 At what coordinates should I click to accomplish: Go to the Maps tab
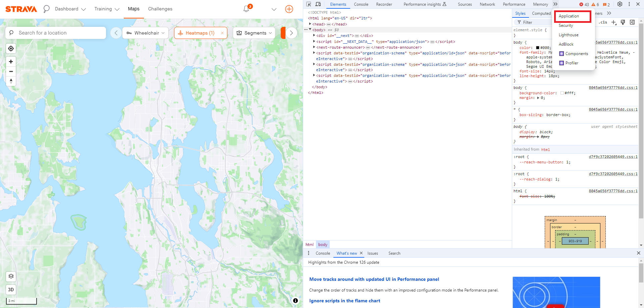133,9
